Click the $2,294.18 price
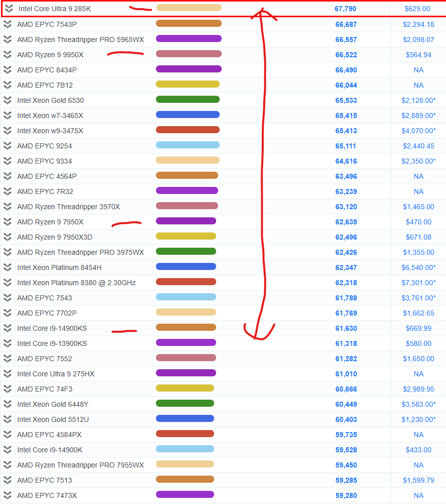Viewport: 446px width, 504px height. [x=418, y=24]
